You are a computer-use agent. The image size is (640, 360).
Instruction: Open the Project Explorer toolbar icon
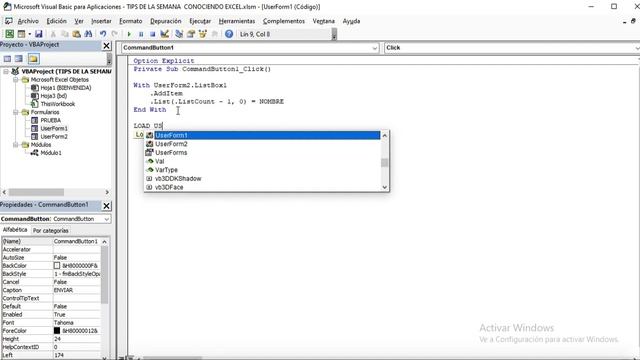click(179, 34)
